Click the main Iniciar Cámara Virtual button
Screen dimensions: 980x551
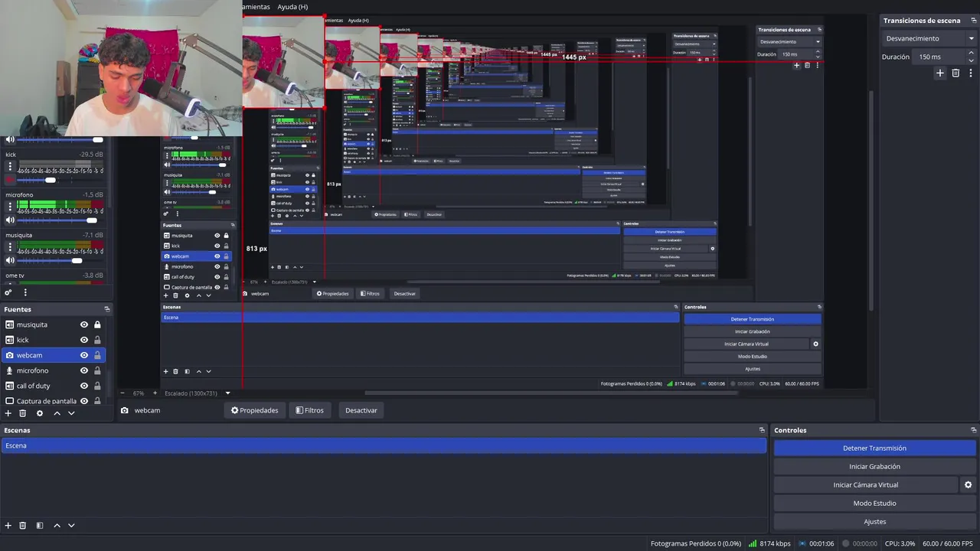pos(866,484)
